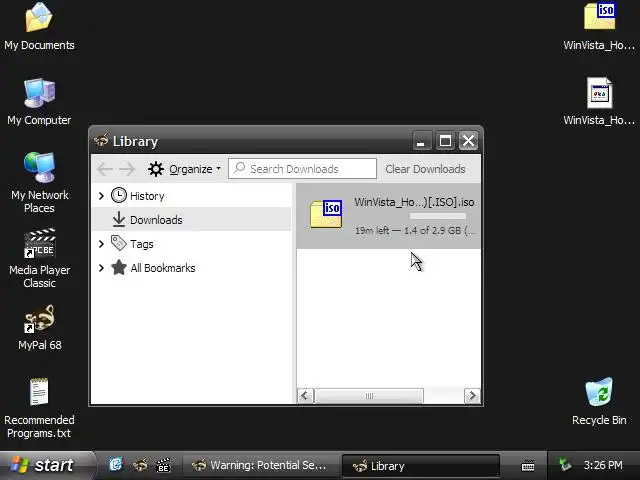The image size is (640, 480).
Task: Select WinVista ISO folder icon on desktop
Action: (599, 16)
